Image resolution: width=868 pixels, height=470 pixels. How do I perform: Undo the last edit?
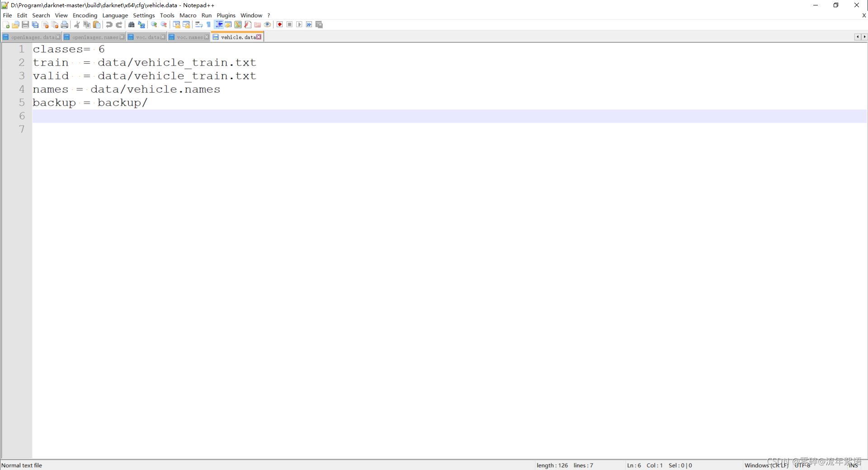click(109, 24)
